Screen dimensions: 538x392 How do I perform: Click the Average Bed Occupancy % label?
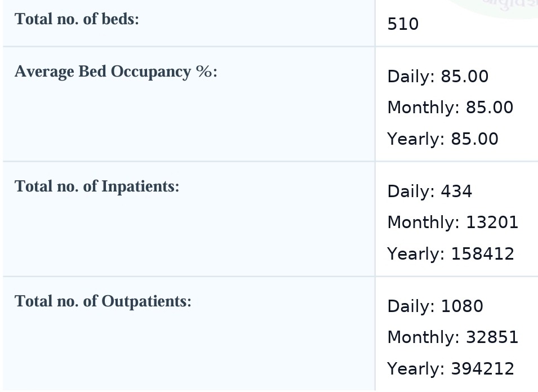[115, 72]
